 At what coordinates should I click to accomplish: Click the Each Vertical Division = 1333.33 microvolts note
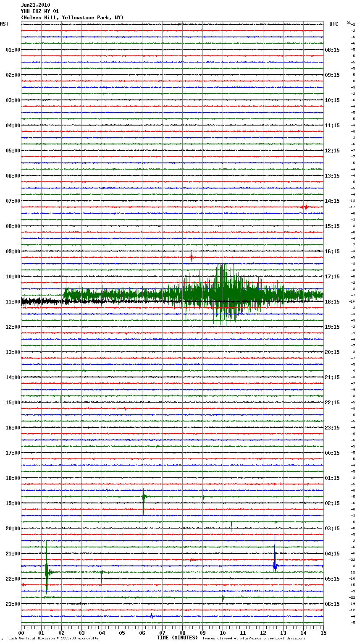pyautogui.click(x=53, y=639)
